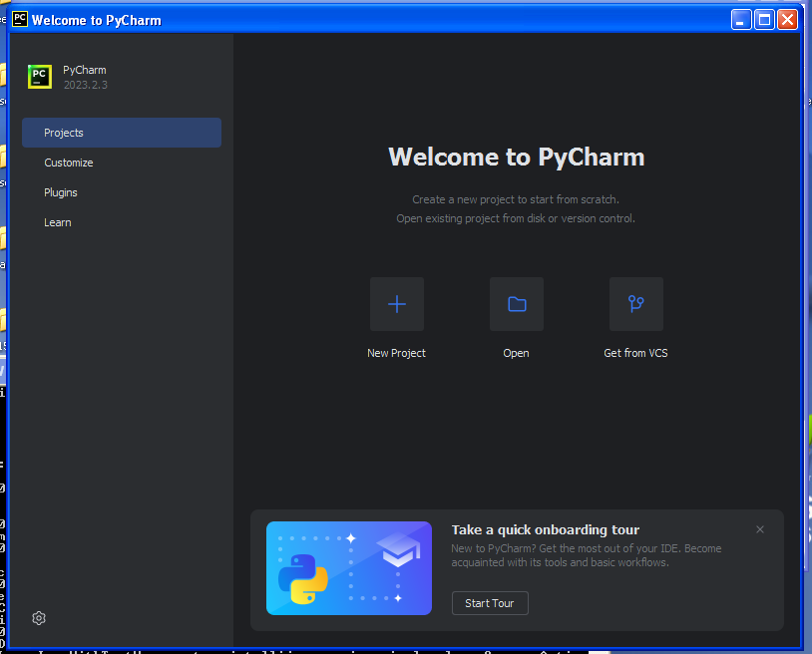Click the PyCharm version 2023.2.3 text

point(86,85)
